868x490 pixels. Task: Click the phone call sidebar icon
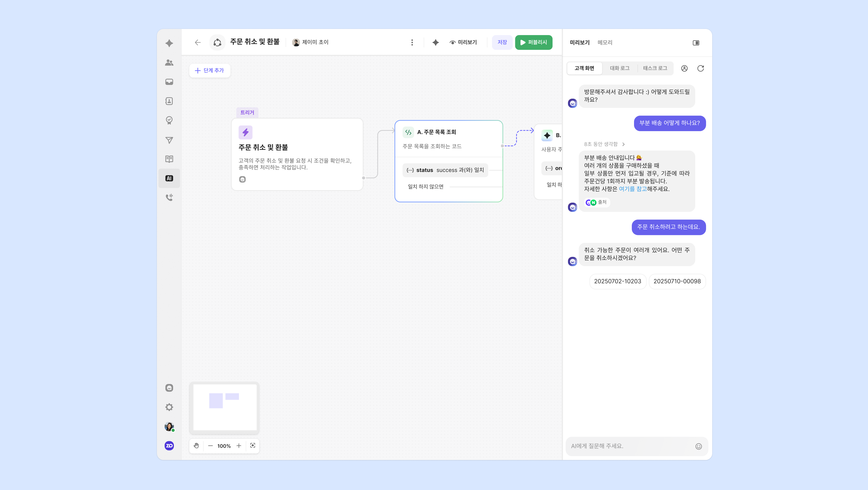(169, 197)
